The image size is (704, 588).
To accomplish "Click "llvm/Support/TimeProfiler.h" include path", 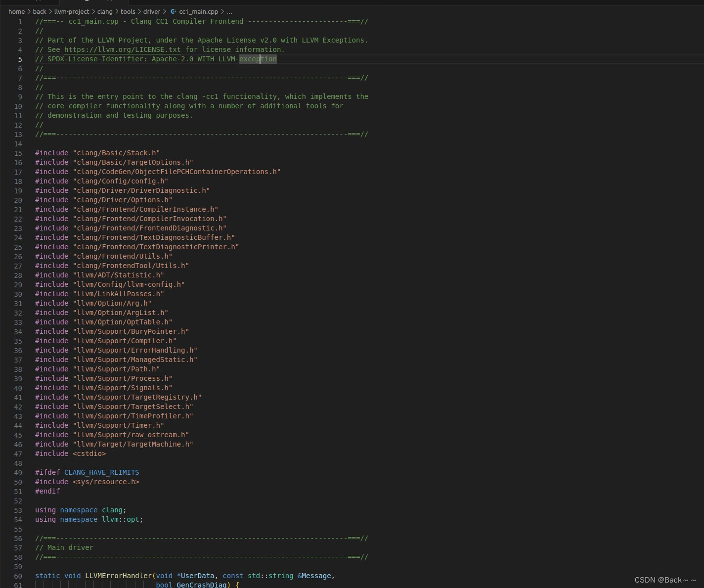I will [133, 416].
